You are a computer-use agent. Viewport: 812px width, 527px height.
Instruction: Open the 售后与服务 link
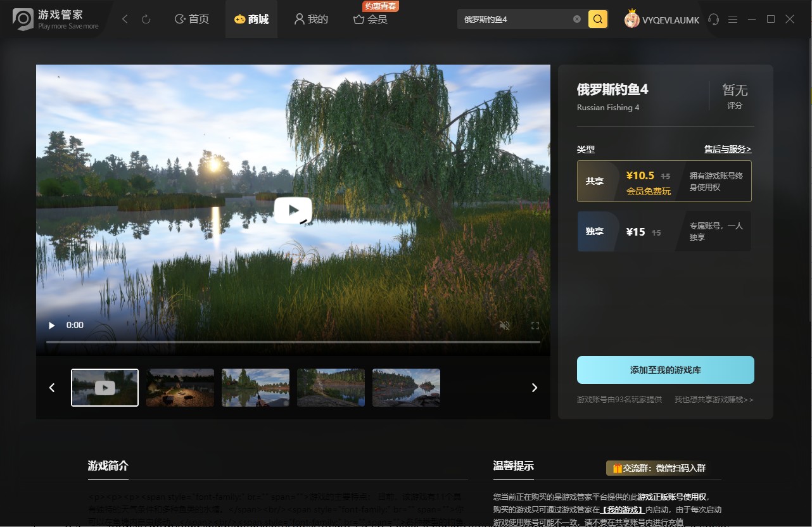728,149
